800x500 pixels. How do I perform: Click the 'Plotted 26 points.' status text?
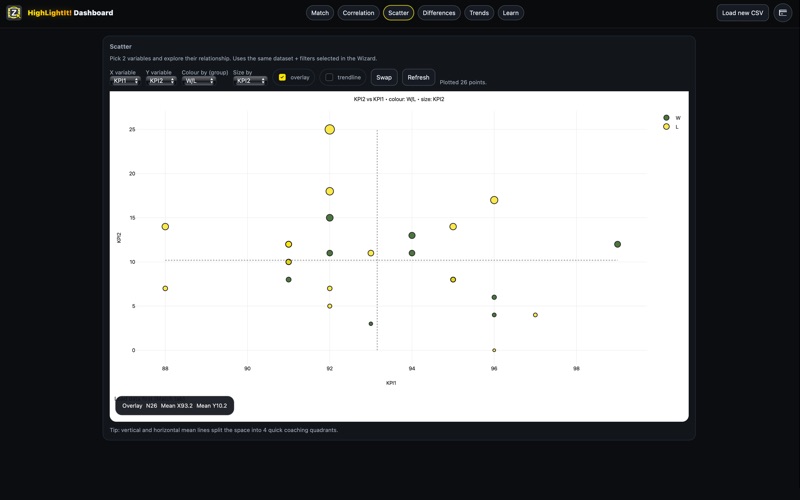coord(463,82)
